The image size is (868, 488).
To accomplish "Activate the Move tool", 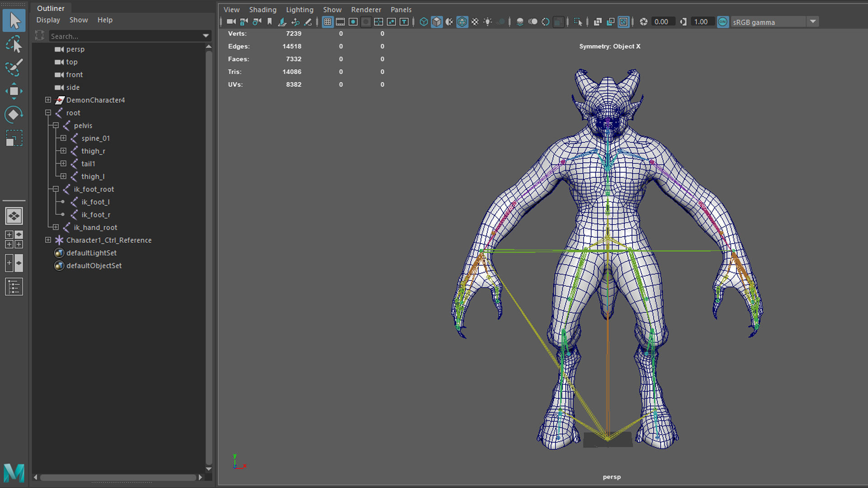I will coord(14,91).
